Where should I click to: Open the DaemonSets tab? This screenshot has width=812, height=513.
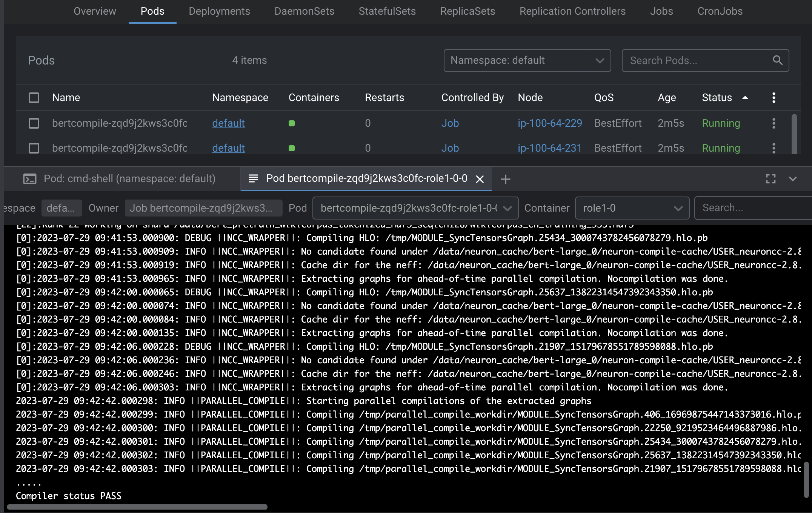point(304,11)
